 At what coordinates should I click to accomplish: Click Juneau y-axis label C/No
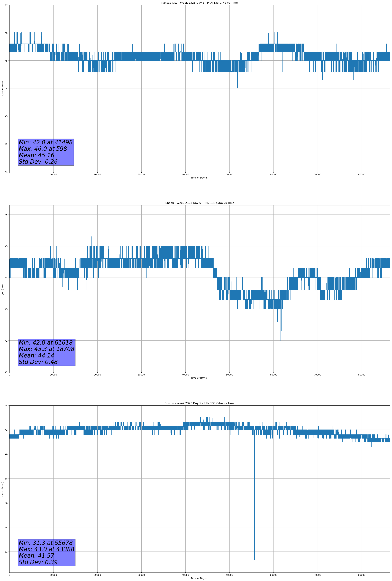coord(2,289)
